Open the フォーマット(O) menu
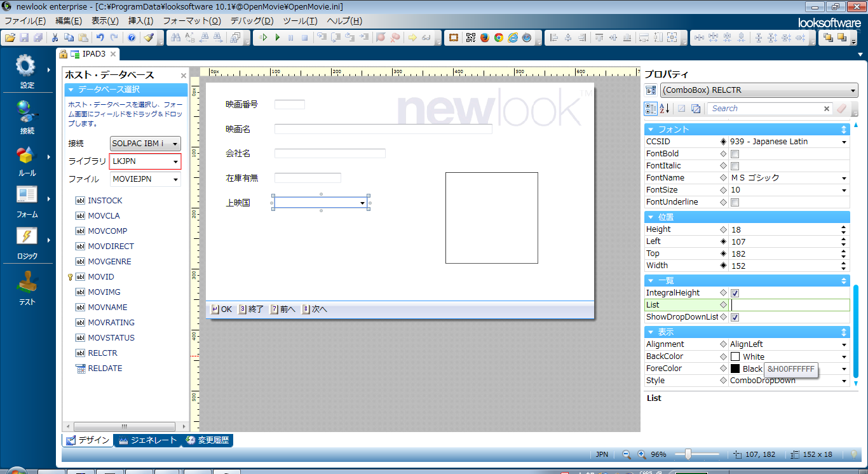Image resolution: width=868 pixels, height=474 pixels. tap(191, 21)
